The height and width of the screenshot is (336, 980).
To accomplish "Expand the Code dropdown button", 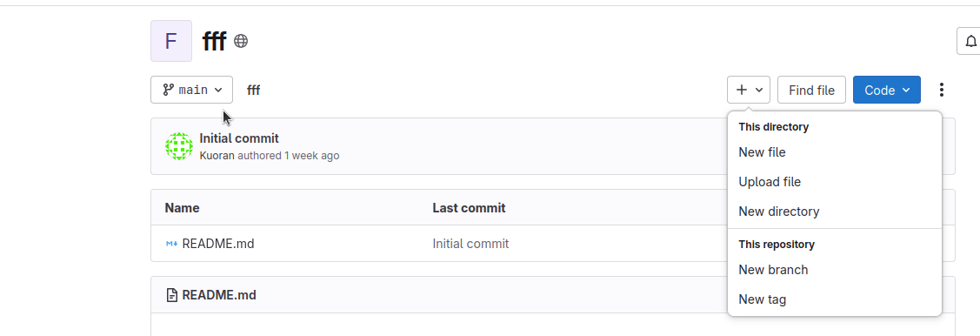I will 886,91.
